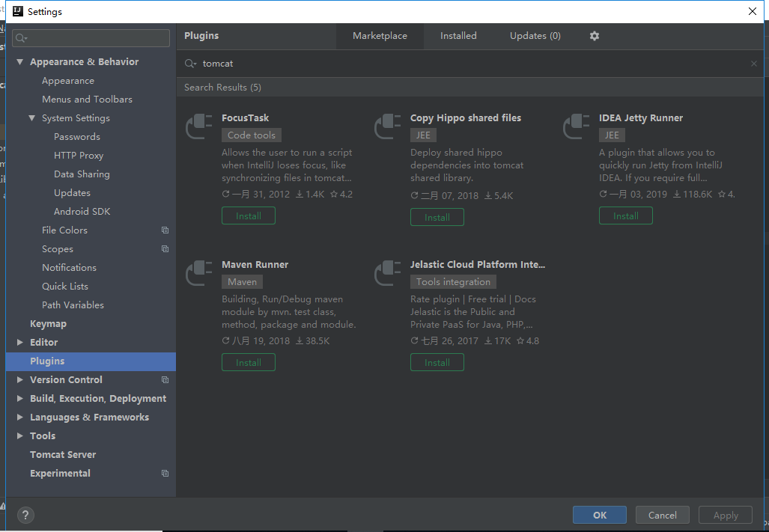Collapse the System Settings node
This screenshot has height=532, width=769.
[x=32, y=118]
